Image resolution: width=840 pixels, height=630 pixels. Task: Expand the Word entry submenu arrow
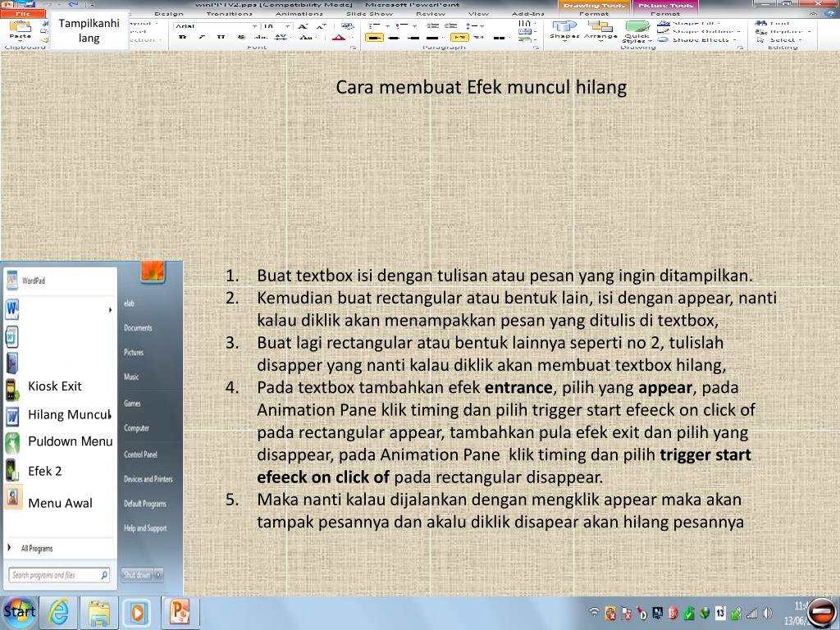110,309
